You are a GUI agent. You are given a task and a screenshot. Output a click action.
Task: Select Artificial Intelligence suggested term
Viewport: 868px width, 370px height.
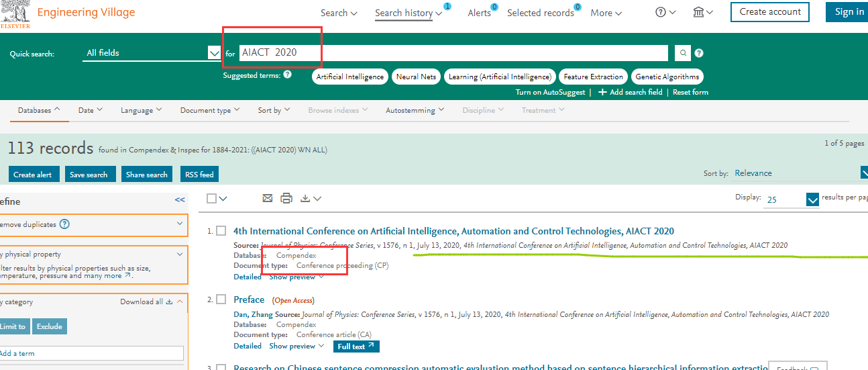350,77
